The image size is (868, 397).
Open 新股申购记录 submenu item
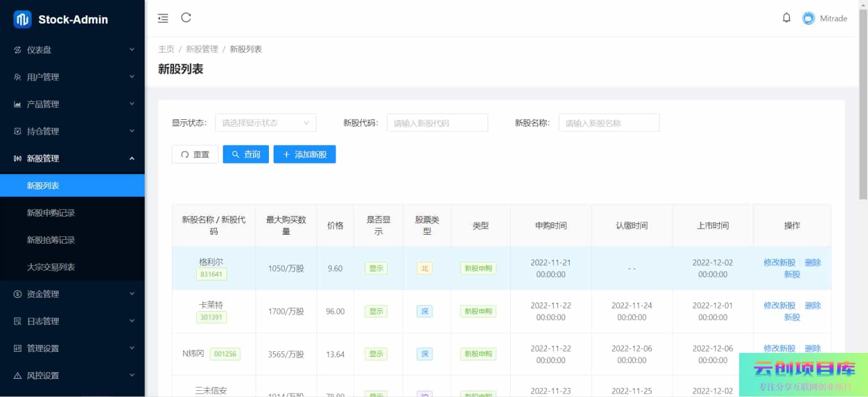click(51, 213)
